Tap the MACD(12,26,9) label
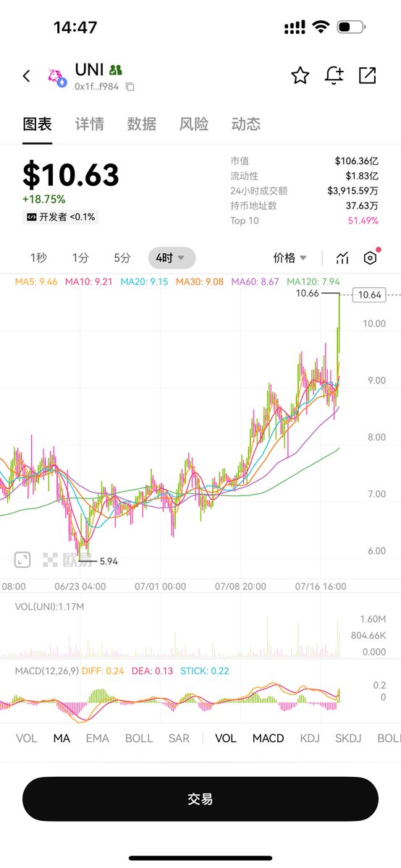 tap(48, 671)
